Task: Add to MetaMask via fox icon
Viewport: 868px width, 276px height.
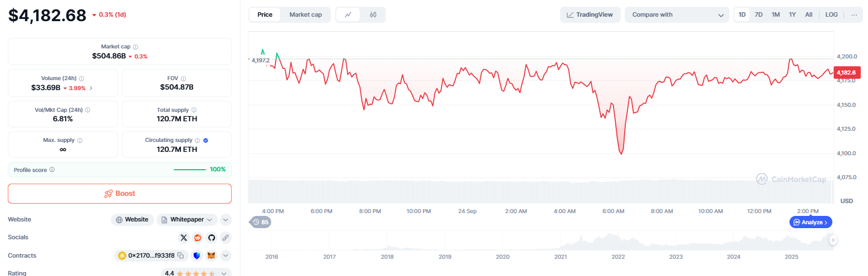Action: (x=212, y=256)
